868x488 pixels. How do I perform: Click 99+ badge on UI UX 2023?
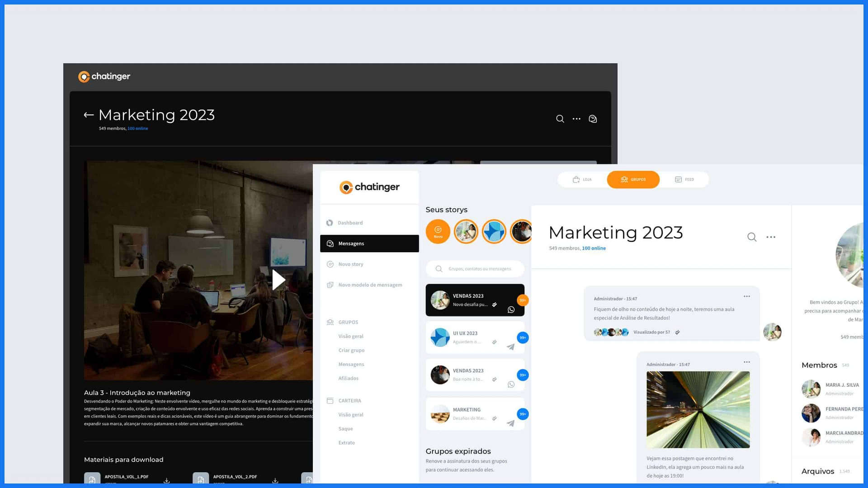[x=523, y=338]
